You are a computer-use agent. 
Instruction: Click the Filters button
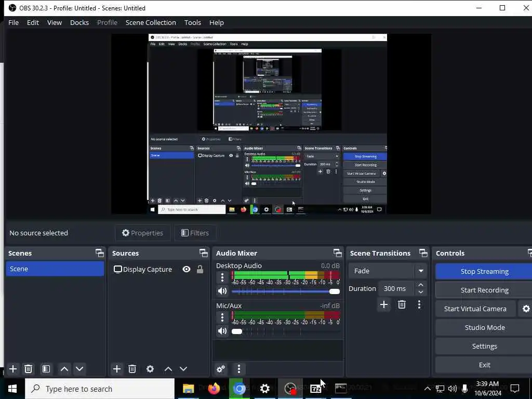click(195, 233)
